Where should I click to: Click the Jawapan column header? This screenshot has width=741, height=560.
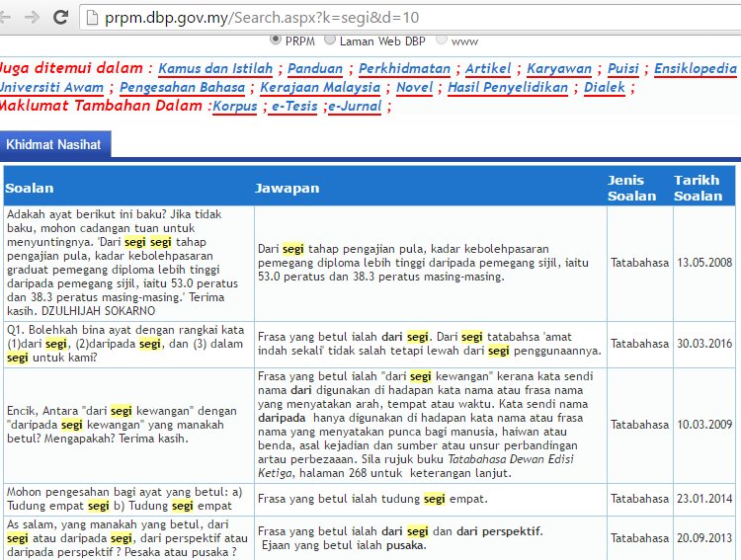pos(431,188)
